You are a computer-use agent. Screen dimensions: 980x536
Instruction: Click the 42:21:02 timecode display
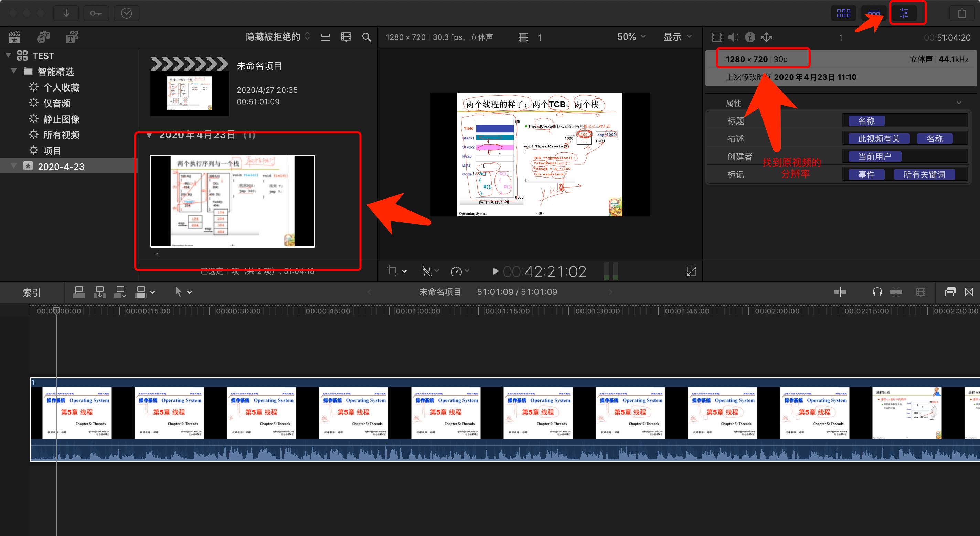pos(544,271)
